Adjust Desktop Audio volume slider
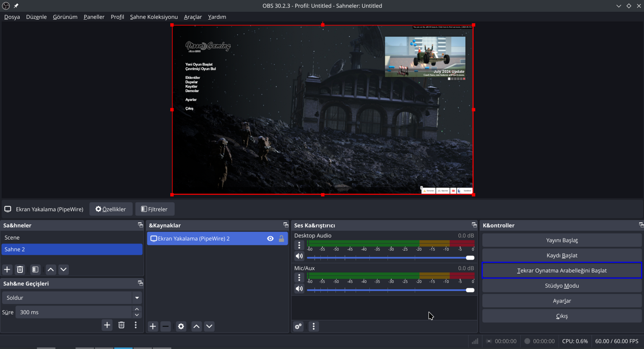 pyautogui.click(x=390, y=258)
